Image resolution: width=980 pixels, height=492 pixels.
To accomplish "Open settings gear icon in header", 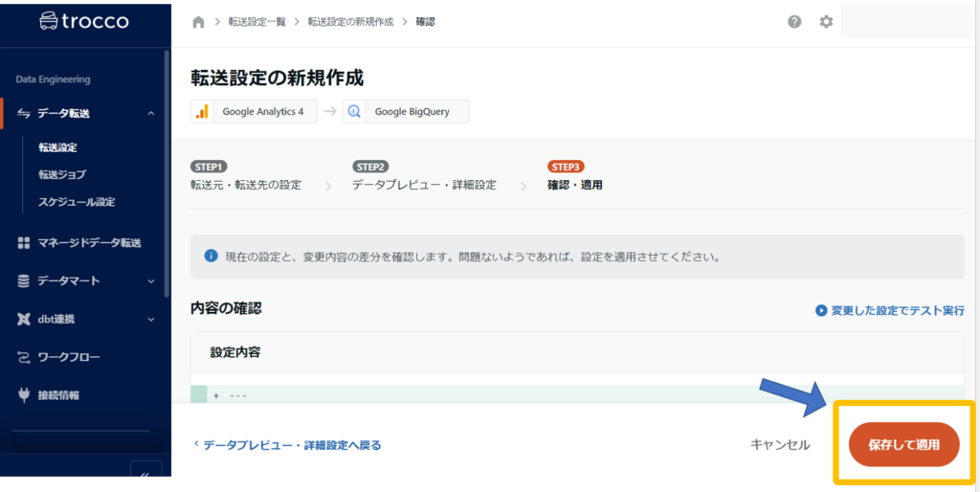I will (826, 22).
